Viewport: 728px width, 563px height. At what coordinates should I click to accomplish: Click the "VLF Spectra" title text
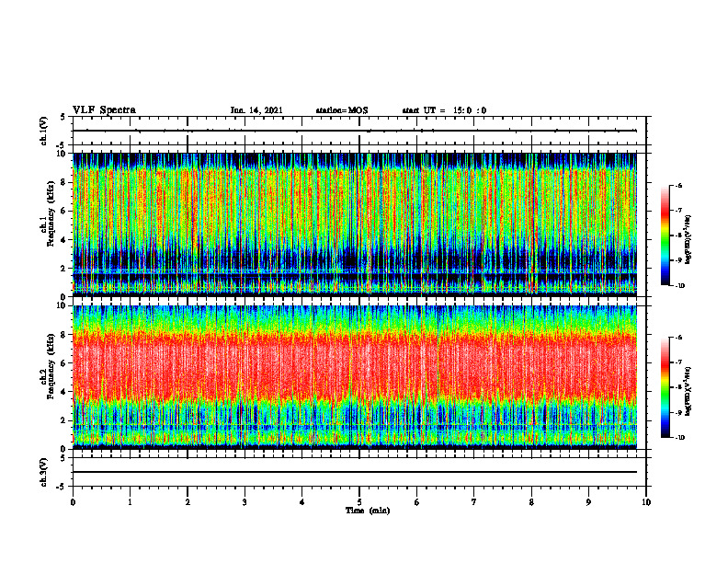point(105,110)
